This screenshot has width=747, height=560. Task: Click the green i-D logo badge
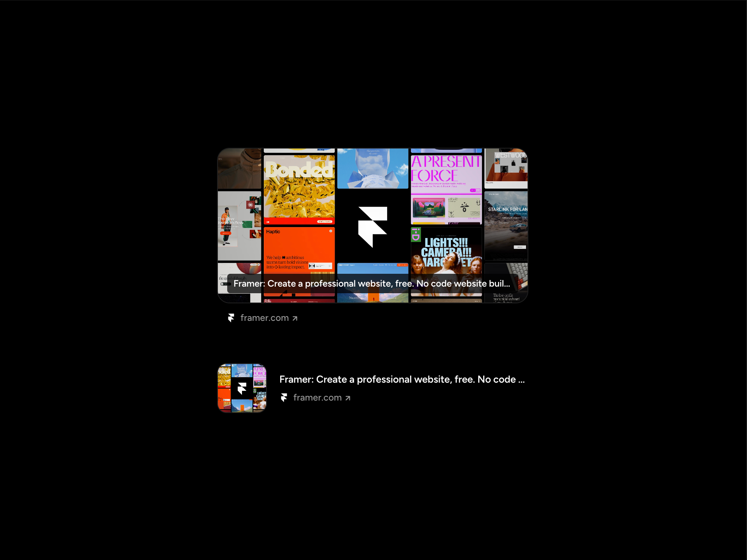pyautogui.click(x=416, y=234)
